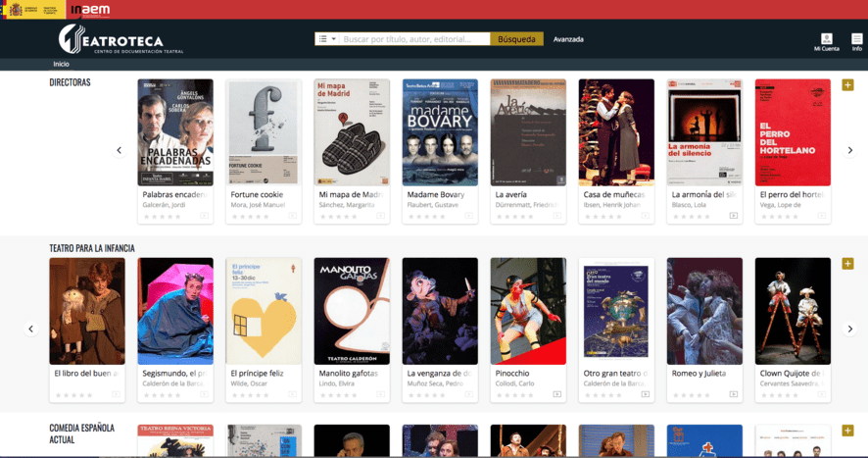This screenshot has width=868, height=458.
Task: Open La venganza de don Mendo photo
Action: click(440, 311)
